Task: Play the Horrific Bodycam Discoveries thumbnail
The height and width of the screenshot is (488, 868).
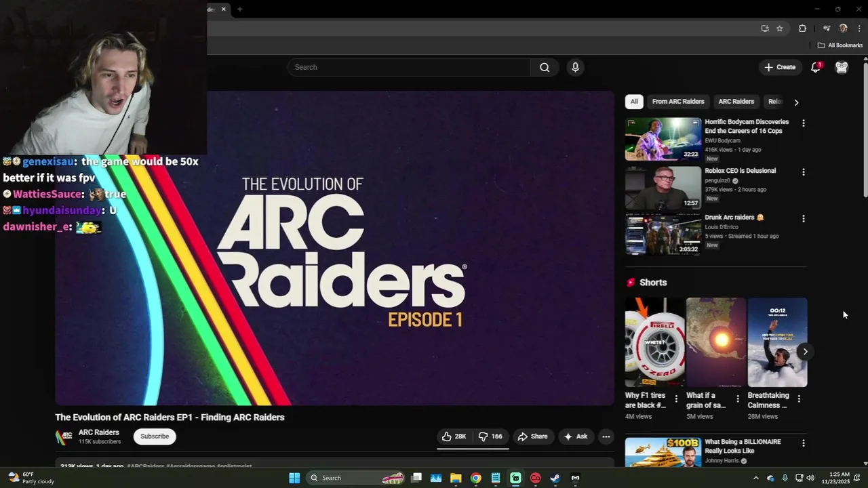Action: point(663,139)
